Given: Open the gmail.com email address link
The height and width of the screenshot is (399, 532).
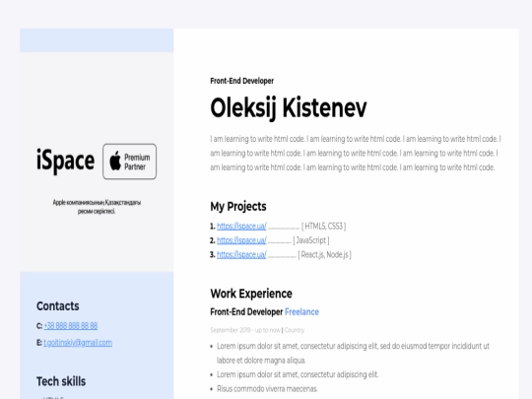Looking at the screenshot, I should pos(78,343).
